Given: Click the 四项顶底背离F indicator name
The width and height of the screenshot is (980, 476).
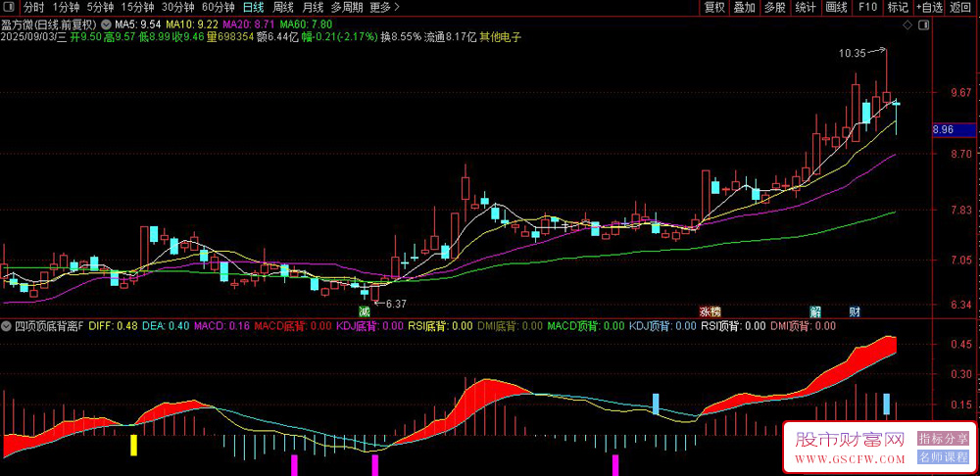Looking at the screenshot, I should (x=49, y=325).
